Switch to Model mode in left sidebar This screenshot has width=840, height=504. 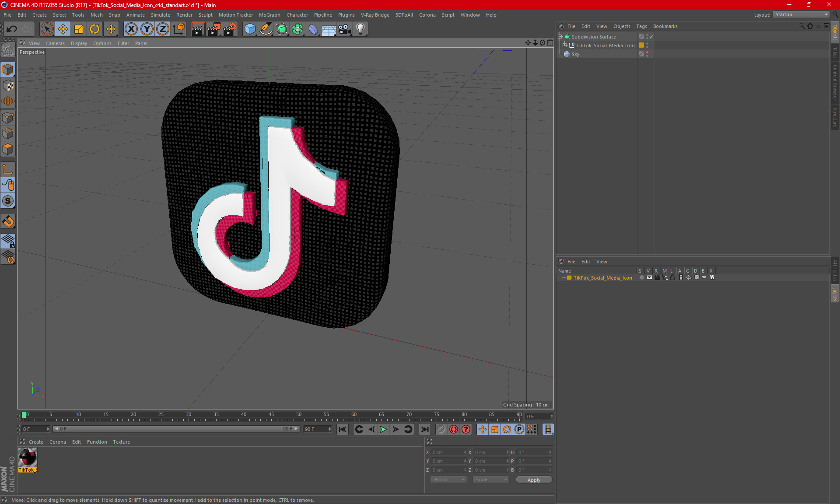point(8,70)
